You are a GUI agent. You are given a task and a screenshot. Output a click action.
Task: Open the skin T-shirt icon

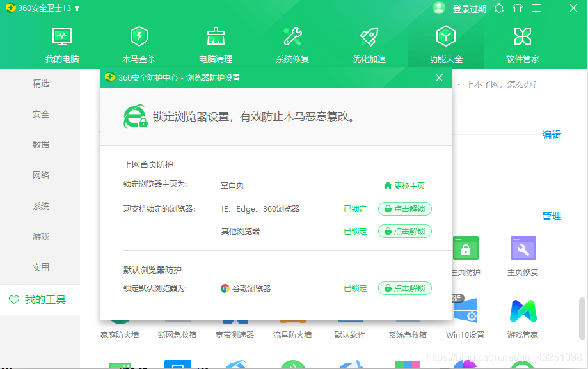coord(518,8)
